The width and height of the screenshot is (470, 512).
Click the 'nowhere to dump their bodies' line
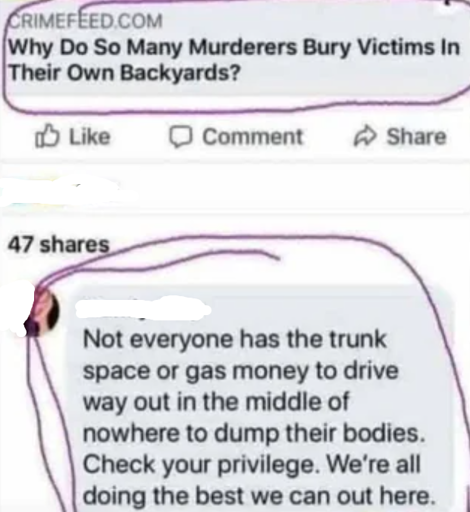(x=254, y=434)
